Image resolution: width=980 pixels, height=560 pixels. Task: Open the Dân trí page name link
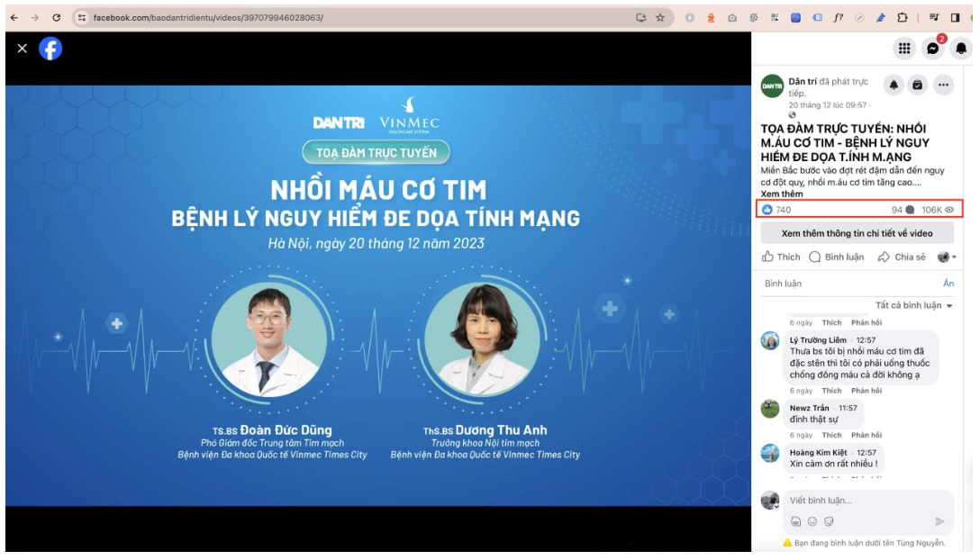click(803, 81)
